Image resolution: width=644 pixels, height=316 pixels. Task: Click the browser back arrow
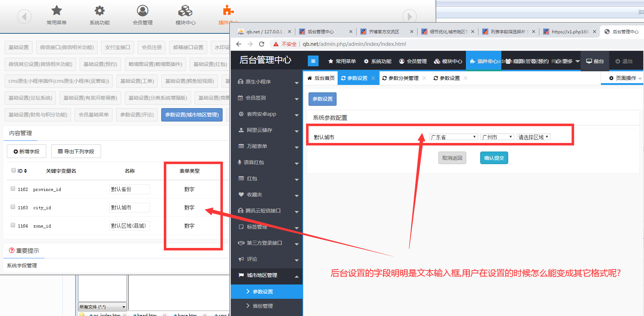click(239, 44)
